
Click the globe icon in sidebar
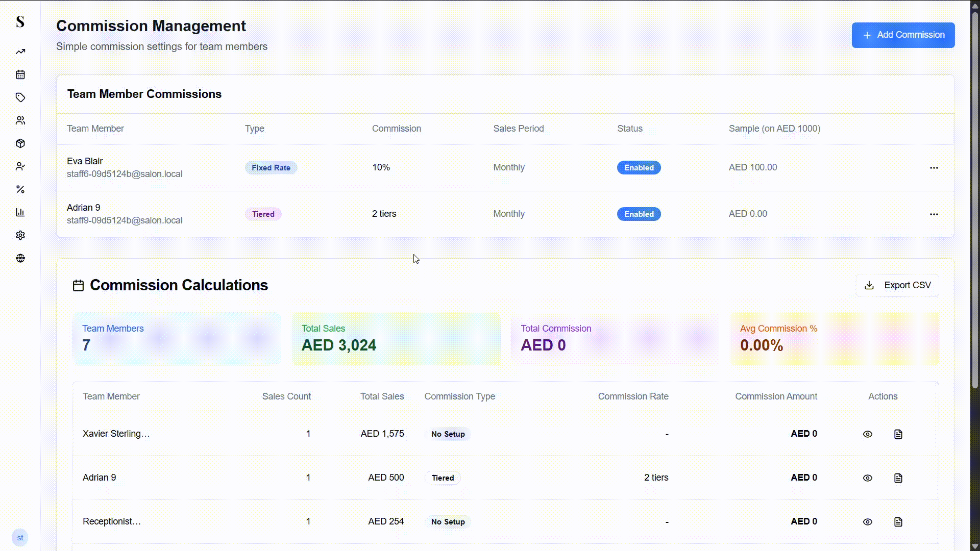[20, 258]
